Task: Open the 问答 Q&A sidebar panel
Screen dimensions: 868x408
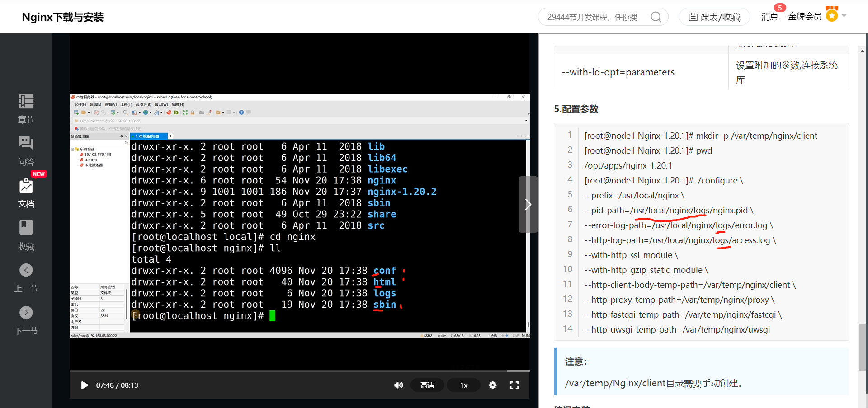Action: pos(26,151)
